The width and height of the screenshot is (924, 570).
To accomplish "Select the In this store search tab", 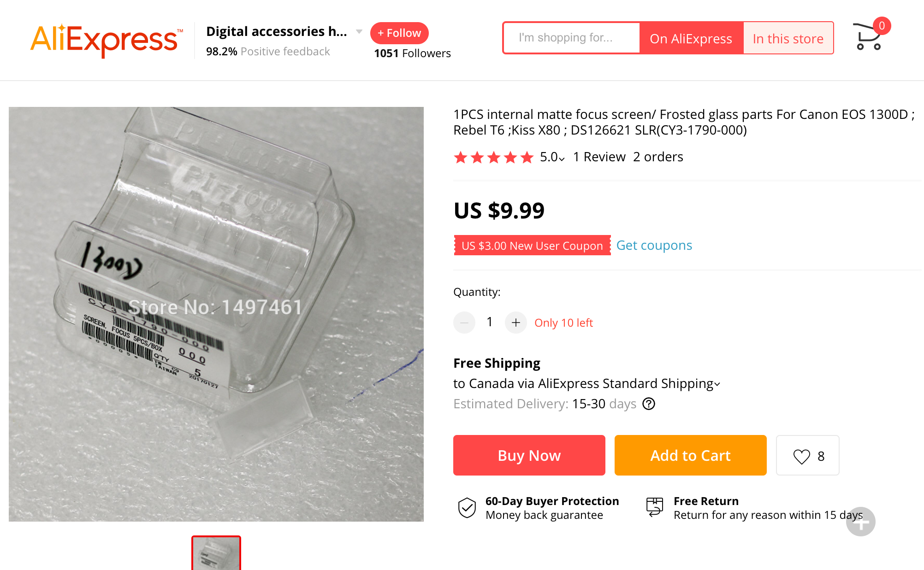I will click(x=788, y=38).
